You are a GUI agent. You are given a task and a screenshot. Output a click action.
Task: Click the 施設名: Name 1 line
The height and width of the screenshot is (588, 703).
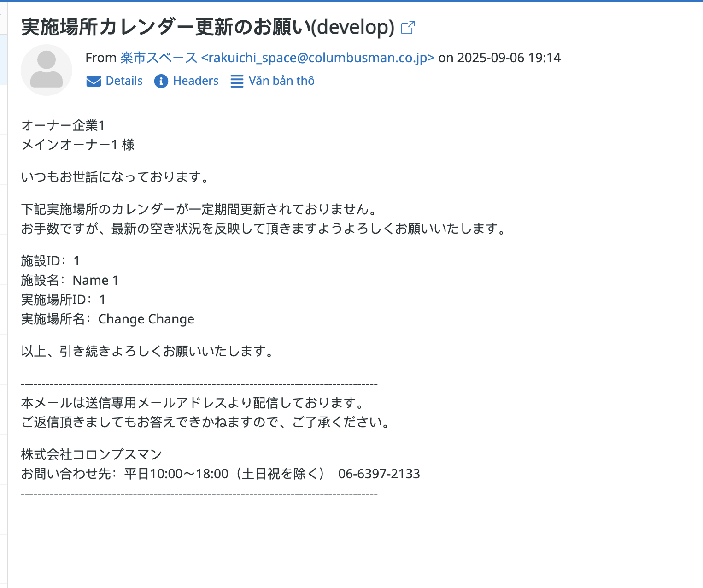pos(70,280)
